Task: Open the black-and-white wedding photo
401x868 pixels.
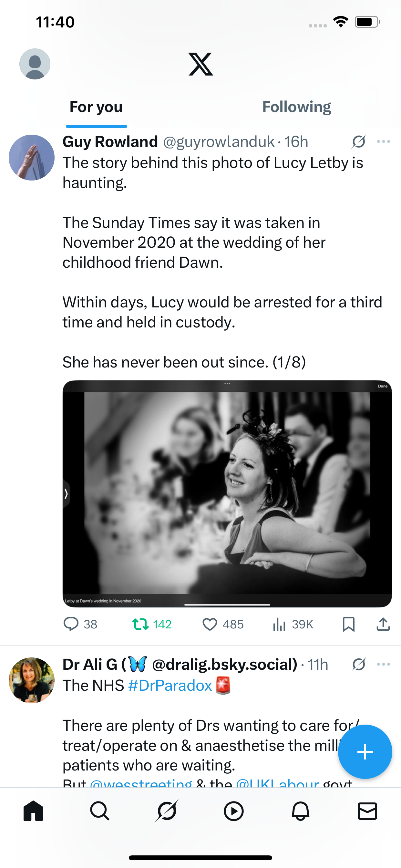Action: [x=227, y=494]
